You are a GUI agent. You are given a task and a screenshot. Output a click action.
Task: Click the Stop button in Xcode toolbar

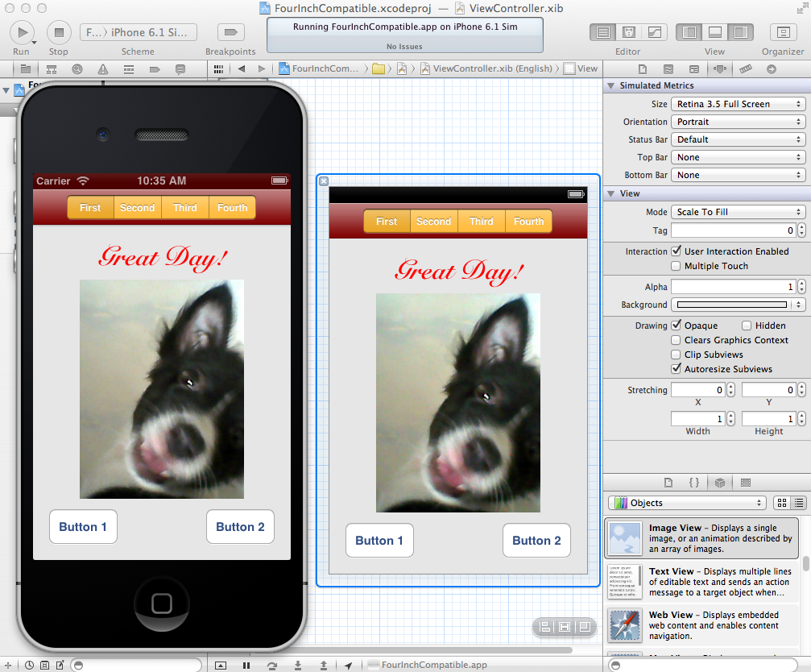pos(59,32)
